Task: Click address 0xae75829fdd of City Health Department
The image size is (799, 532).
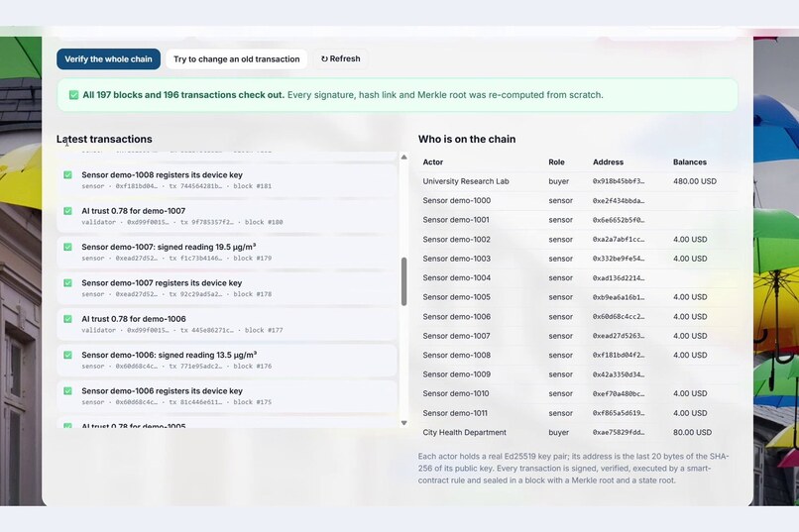Action: coord(619,432)
